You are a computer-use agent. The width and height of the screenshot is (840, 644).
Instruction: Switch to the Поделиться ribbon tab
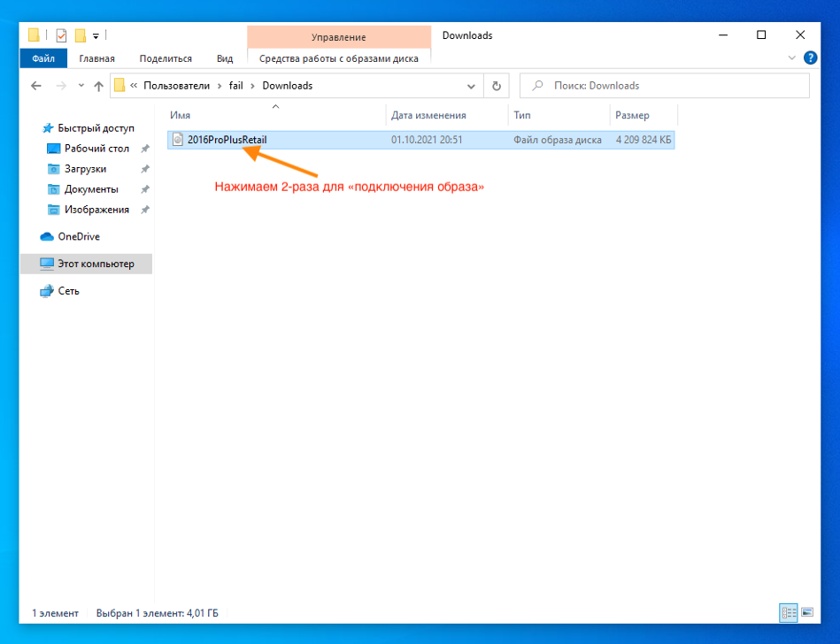click(x=166, y=58)
